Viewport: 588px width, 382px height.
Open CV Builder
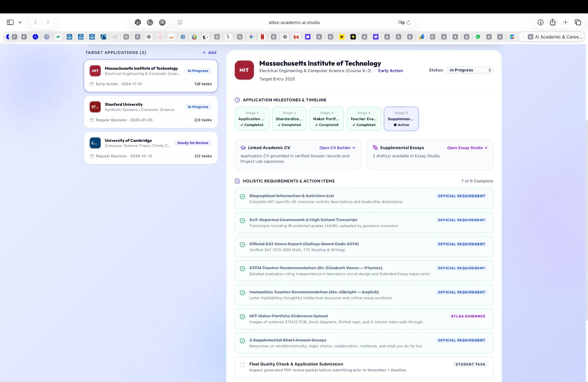coord(337,148)
